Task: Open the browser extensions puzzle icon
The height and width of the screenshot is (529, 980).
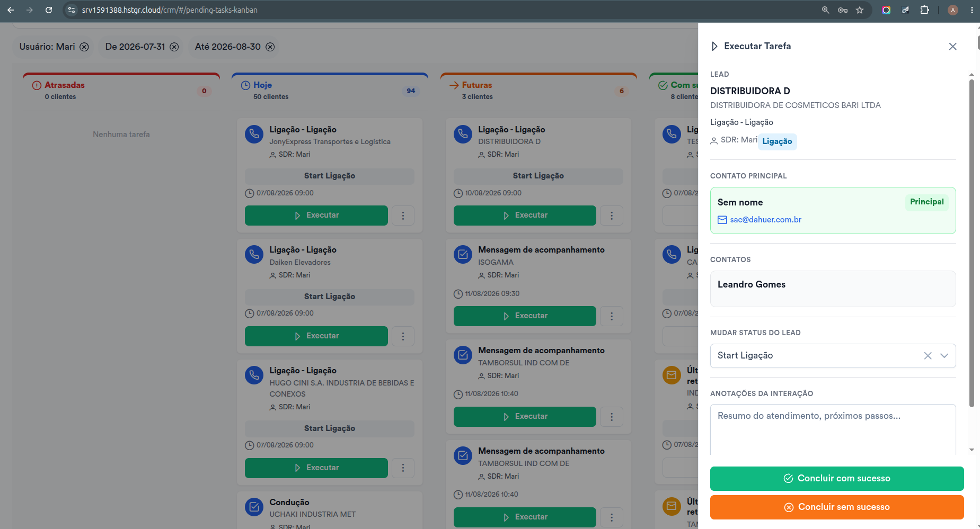Action: [x=924, y=10]
